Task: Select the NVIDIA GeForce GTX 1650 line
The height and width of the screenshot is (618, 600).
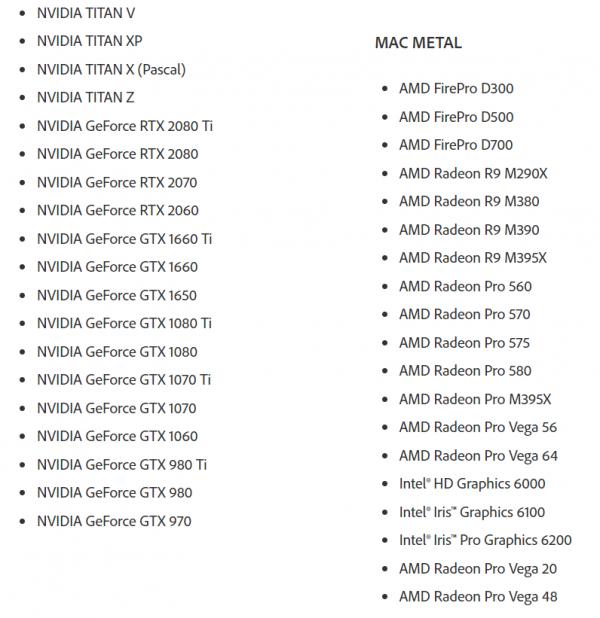Action: pyautogui.click(x=117, y=295)
